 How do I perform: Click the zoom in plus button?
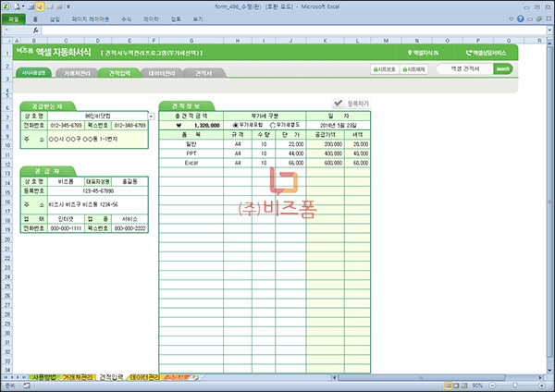[x=541, y=386]
